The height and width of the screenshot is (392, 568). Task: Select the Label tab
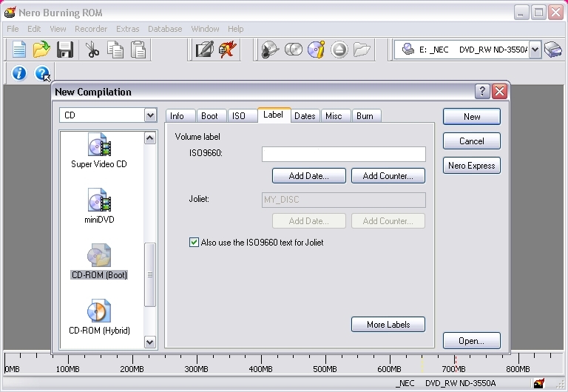(273, 115)
